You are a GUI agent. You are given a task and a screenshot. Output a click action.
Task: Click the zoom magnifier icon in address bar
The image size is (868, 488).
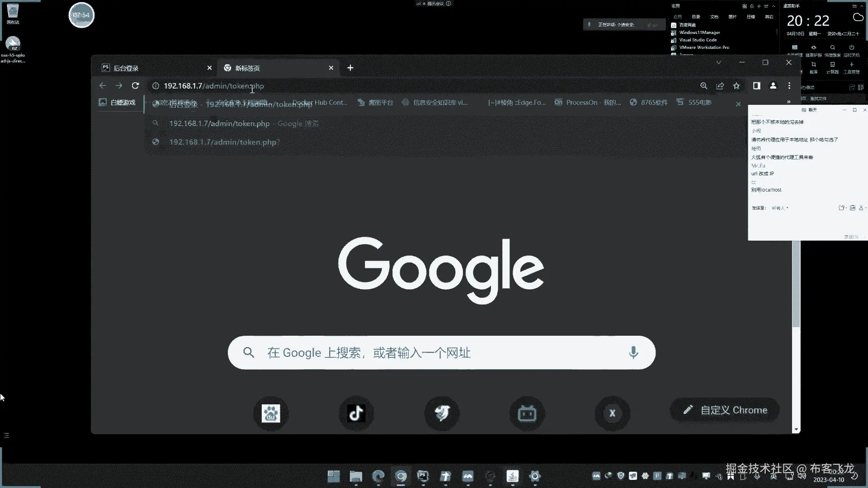[x=704, y=86]
